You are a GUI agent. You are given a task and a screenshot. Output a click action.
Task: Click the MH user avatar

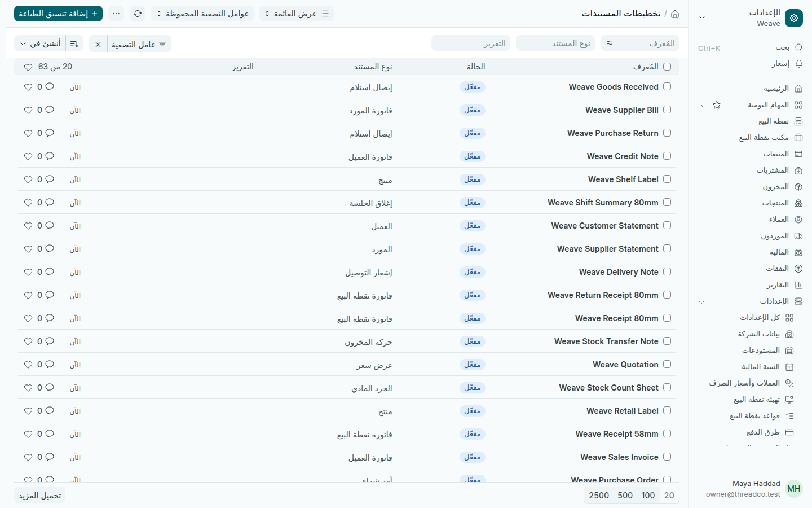click(794, 489)
